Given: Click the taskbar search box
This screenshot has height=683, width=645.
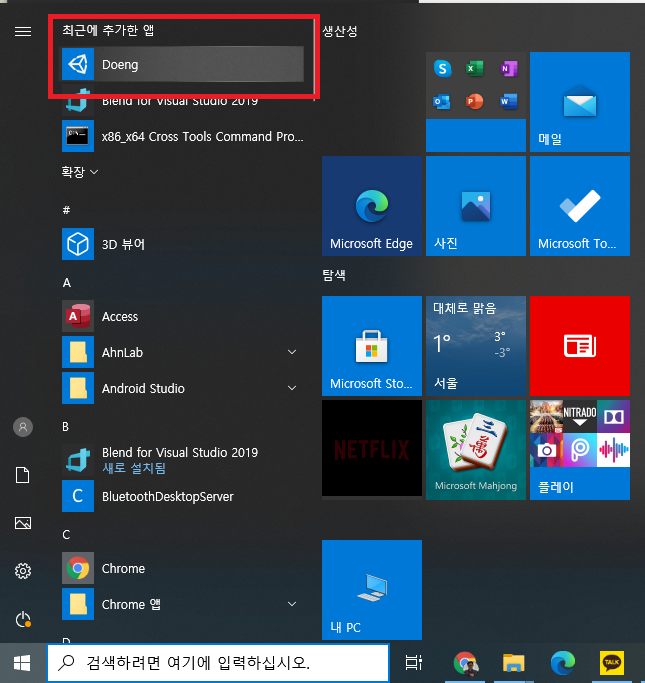Looking at the screenshot, I should point(218,663).
